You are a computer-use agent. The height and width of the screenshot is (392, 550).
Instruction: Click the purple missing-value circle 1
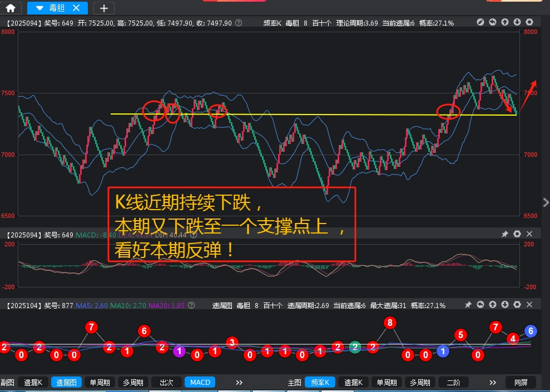179,351
